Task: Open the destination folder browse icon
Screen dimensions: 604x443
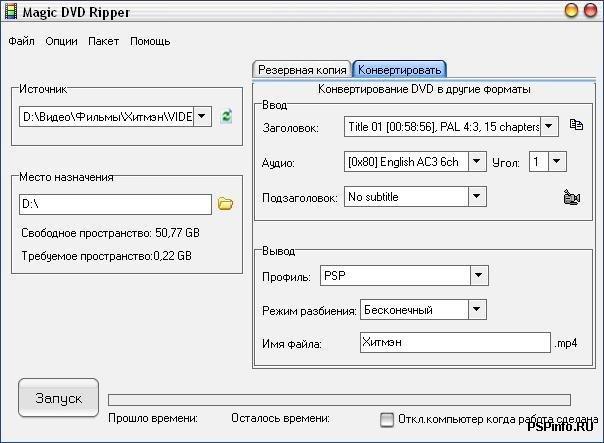Action: pos(225,204)
